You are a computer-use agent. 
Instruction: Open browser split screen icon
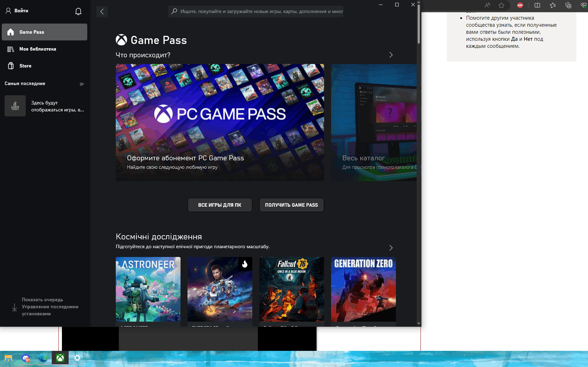(537, 5)
